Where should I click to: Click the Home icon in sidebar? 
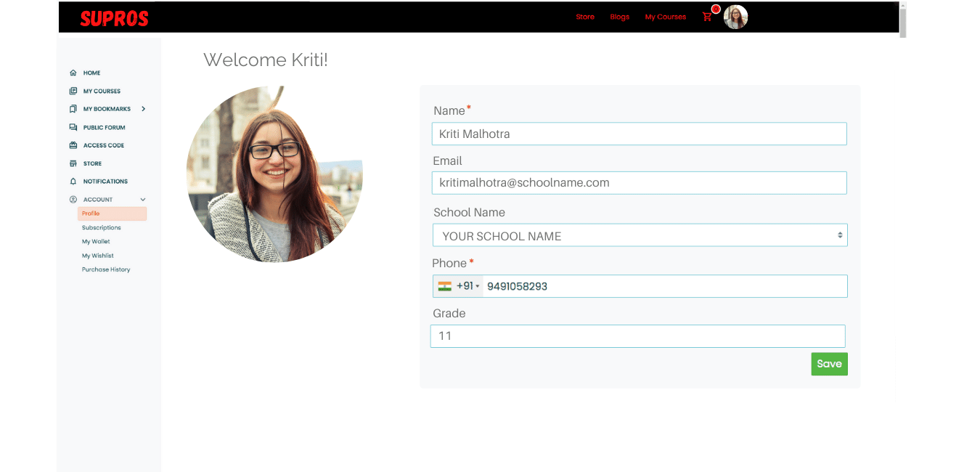(x=73, y=73)
